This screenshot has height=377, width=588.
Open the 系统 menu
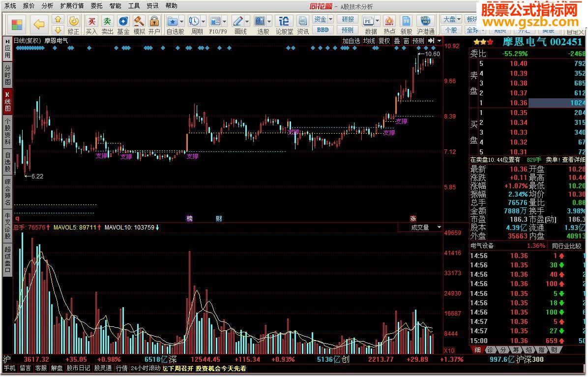10,5
